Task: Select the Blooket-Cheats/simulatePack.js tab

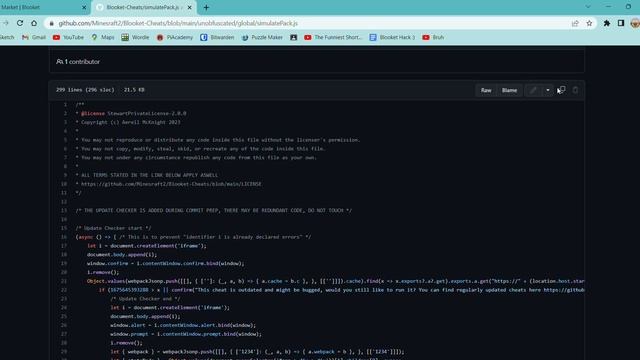Action: [144, 7]
